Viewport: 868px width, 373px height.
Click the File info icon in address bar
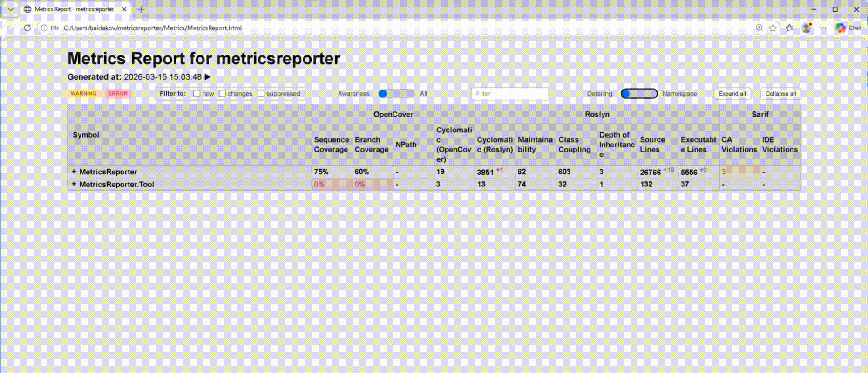coord(44,28)
